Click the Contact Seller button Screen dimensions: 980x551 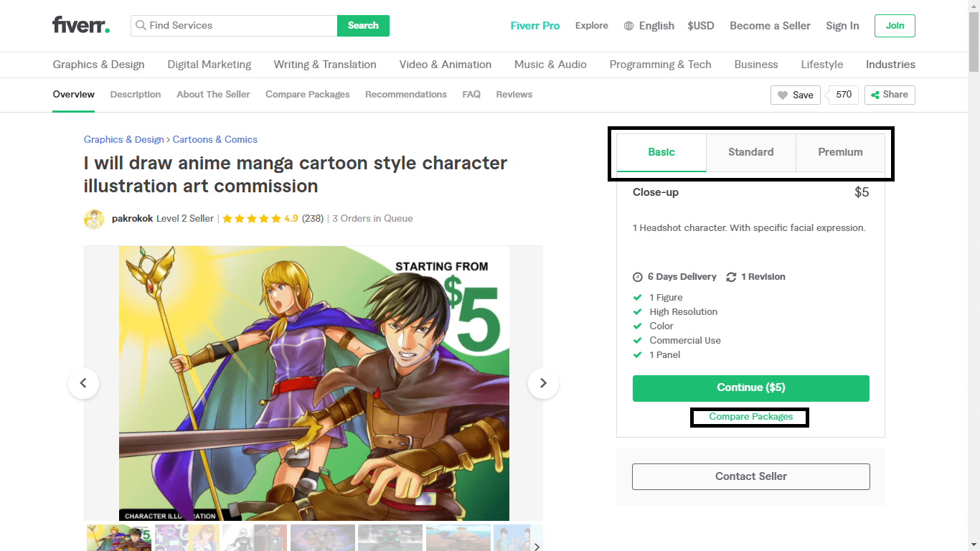point(751,476)
